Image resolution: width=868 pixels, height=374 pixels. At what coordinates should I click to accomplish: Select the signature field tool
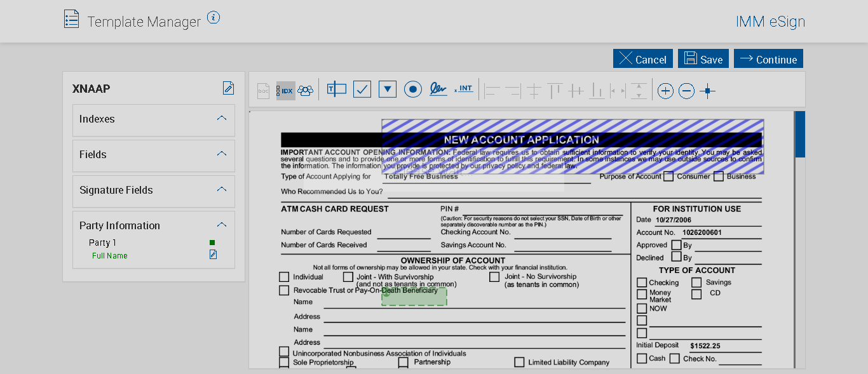(x=438, y=89)
